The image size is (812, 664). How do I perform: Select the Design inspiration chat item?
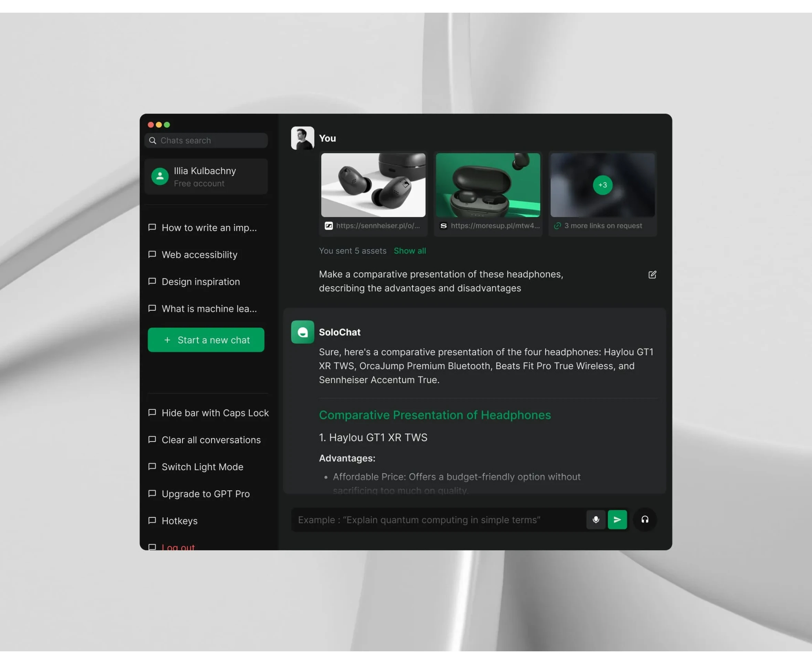point(200,281)
